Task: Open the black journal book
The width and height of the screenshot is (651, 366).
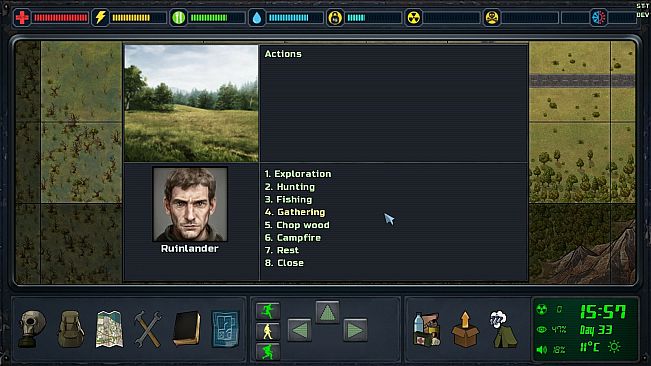Action: [x=187, y=329]
